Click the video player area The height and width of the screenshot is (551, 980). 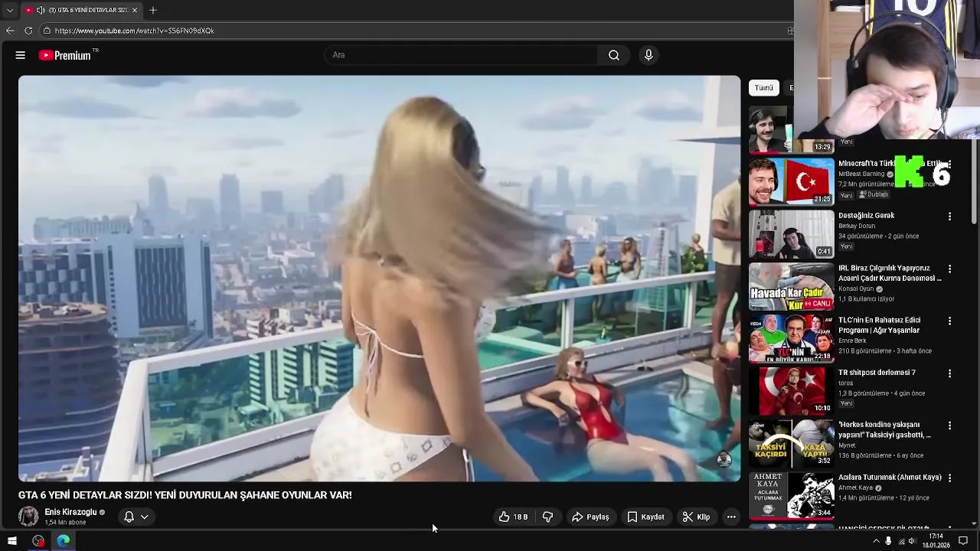point(380,279)
